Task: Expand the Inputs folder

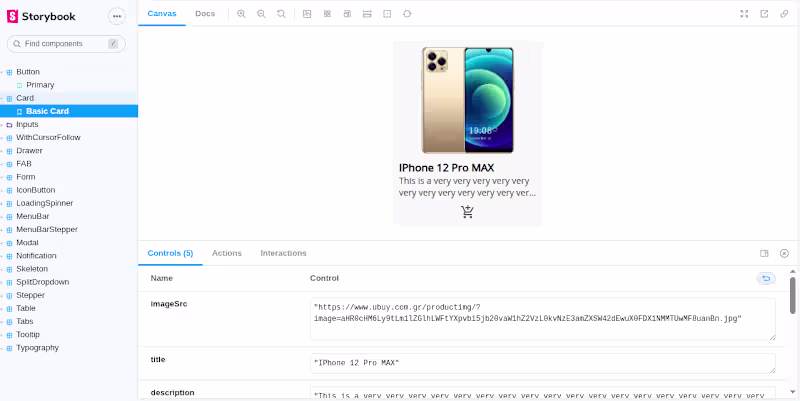Action: click(27, 124)
